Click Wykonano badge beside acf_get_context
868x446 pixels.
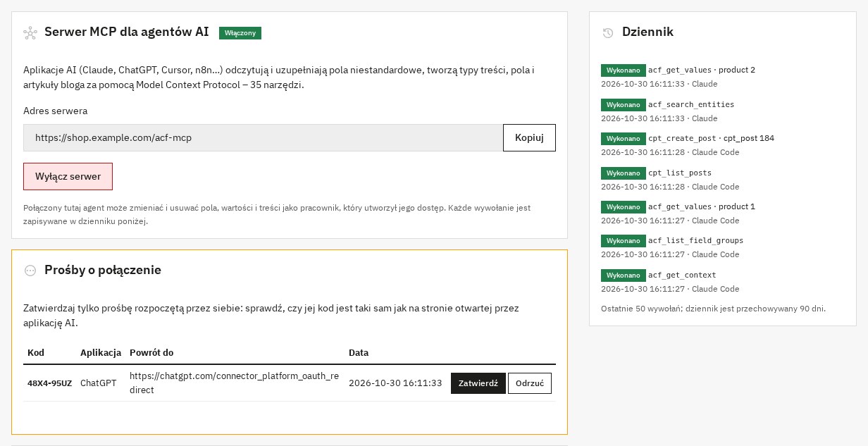(623, 275)
